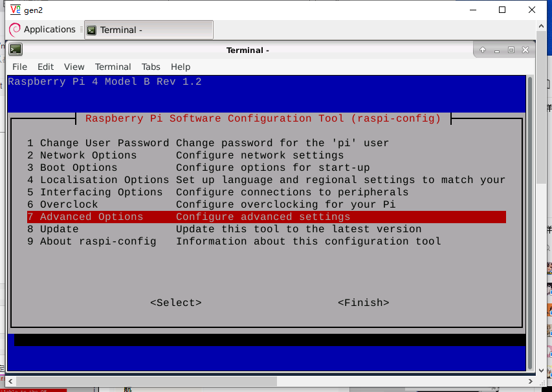Open the Edit menu
This screenshot has height=392, width=552.
pos(46,67)
